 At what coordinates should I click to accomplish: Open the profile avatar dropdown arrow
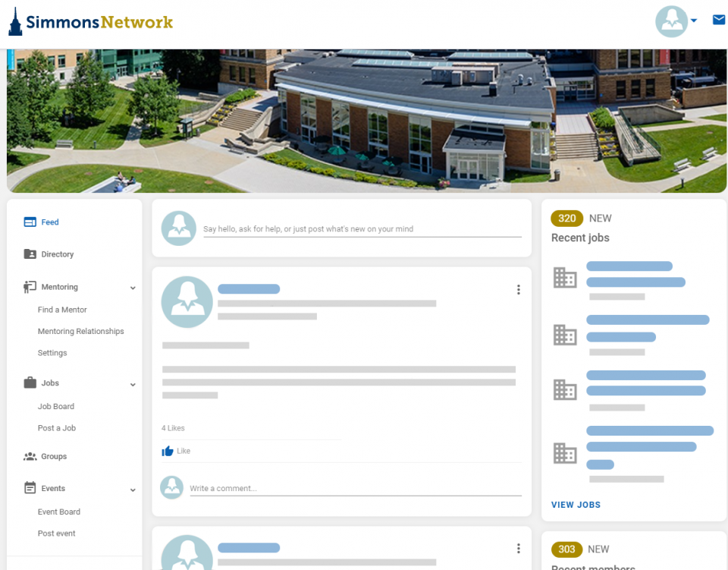pos(694,21)
